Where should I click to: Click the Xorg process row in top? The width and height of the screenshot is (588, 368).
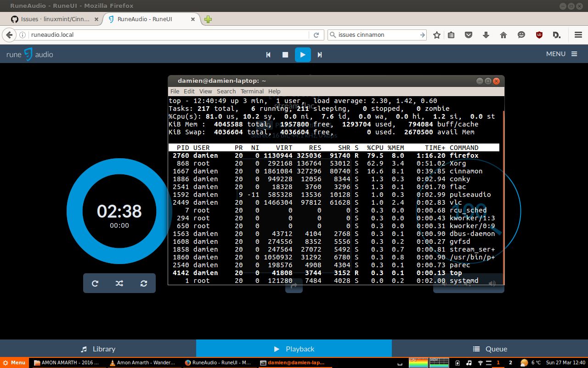tap(334, 163)
